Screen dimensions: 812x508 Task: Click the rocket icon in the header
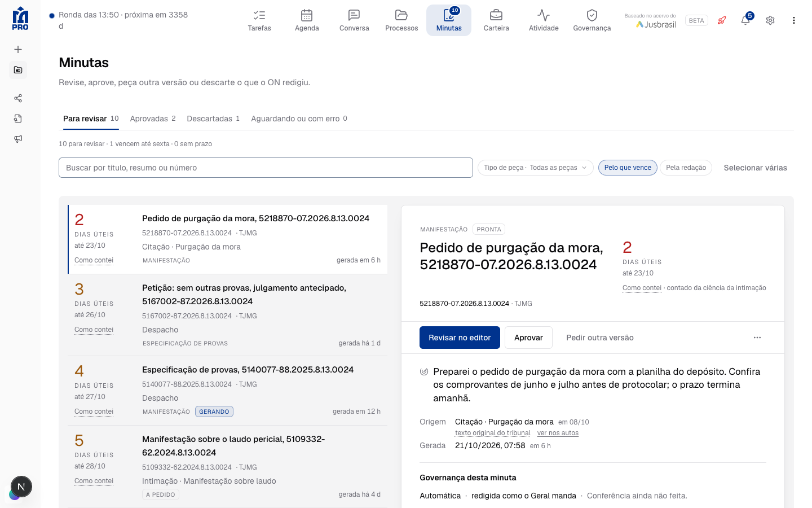(x=722, y=20)
